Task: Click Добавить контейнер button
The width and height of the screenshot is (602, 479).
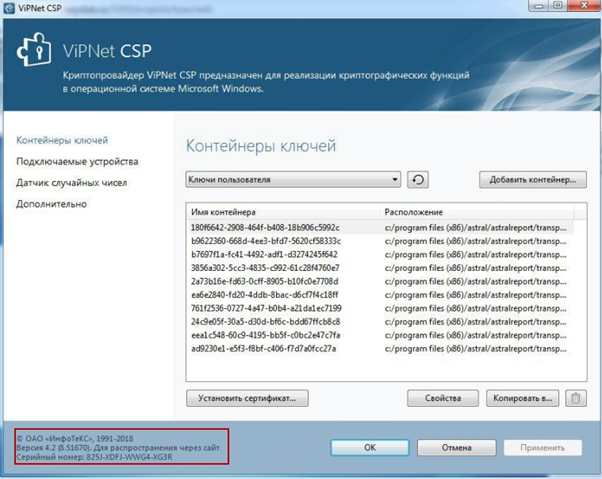Action: coord(533,180)
